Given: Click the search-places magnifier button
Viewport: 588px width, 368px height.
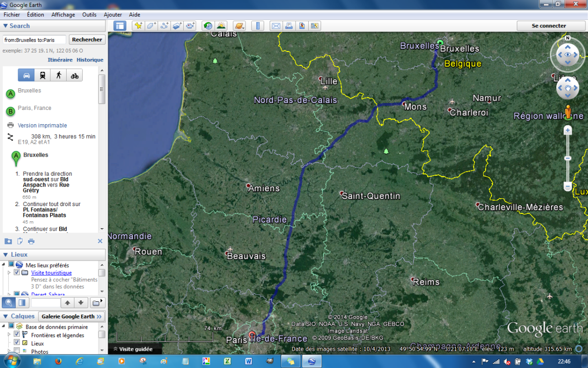Looking at the screenshot, I should coord(8,302).
